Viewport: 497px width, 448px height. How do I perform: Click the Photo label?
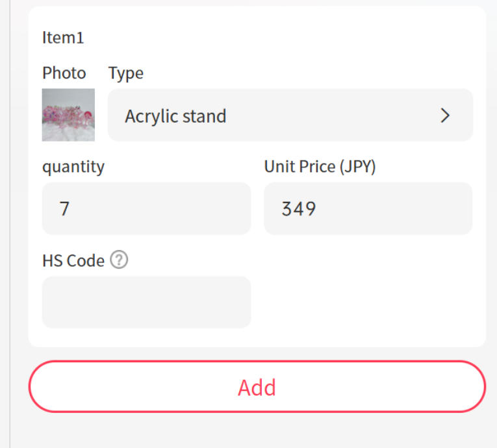64,73
